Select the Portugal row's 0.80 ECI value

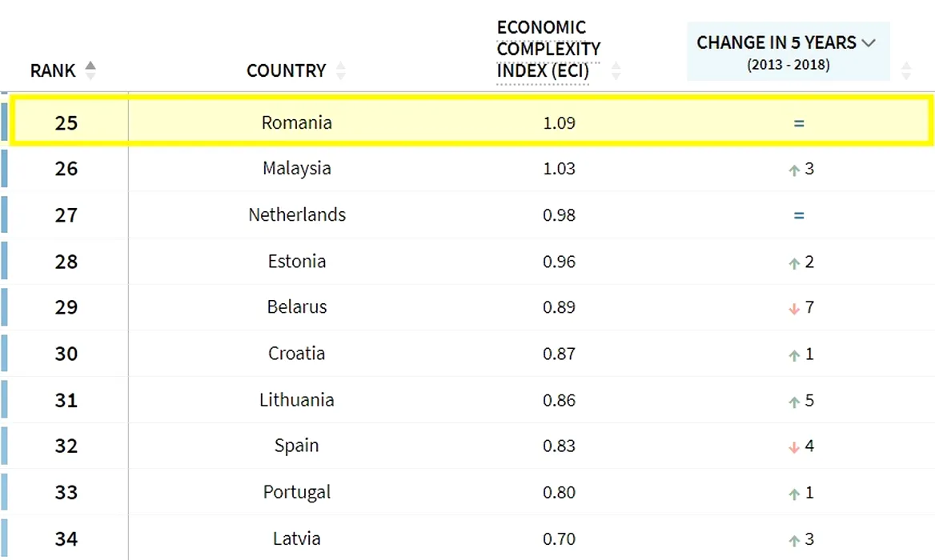click(559, 492)
